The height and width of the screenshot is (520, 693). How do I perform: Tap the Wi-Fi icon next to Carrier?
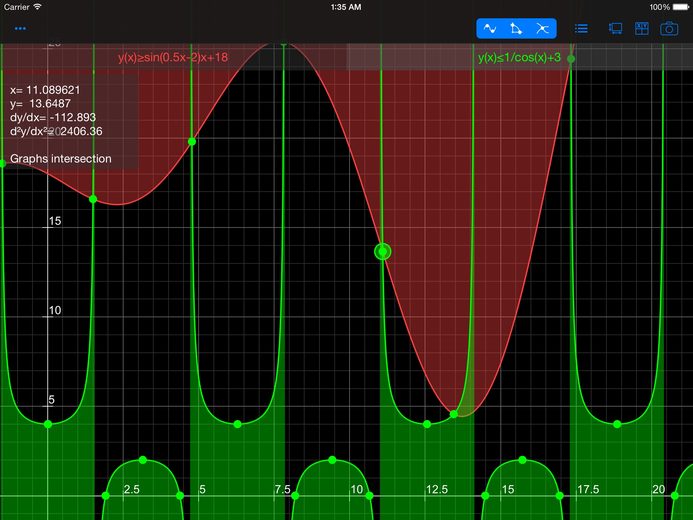[38, 7]
